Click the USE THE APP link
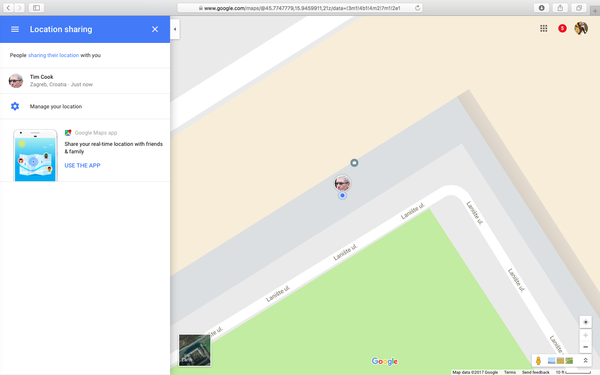The width and height of the screenshot is (600, 375). click(x=82, y=165)
